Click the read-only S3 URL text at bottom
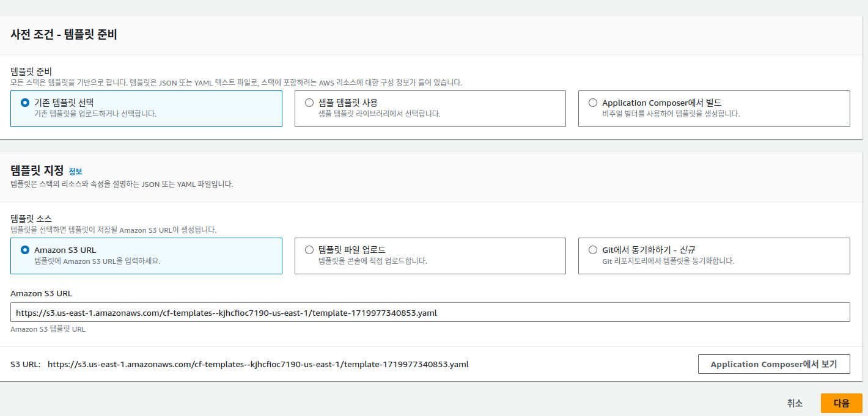Viewport: 868px width, 416px height. 257,364
